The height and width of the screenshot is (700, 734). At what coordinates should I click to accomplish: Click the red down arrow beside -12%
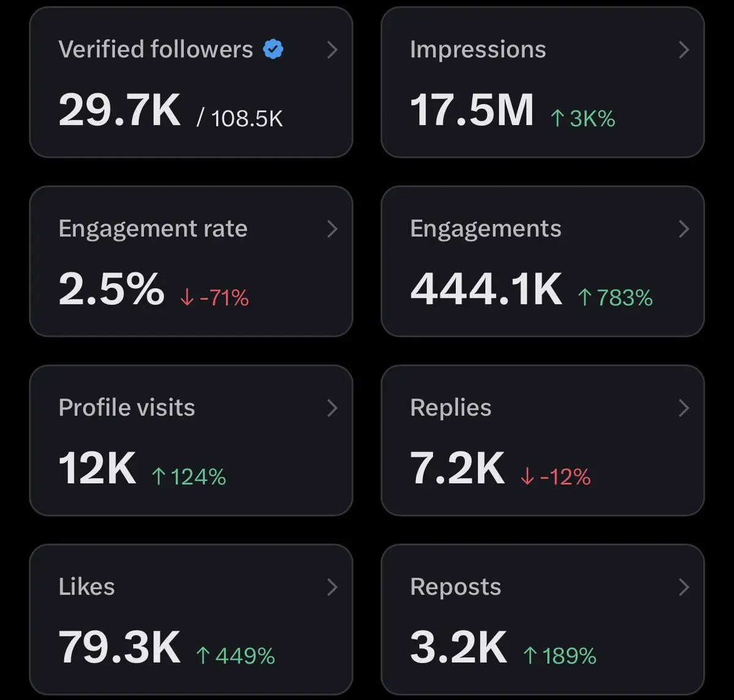click(527, 477)
